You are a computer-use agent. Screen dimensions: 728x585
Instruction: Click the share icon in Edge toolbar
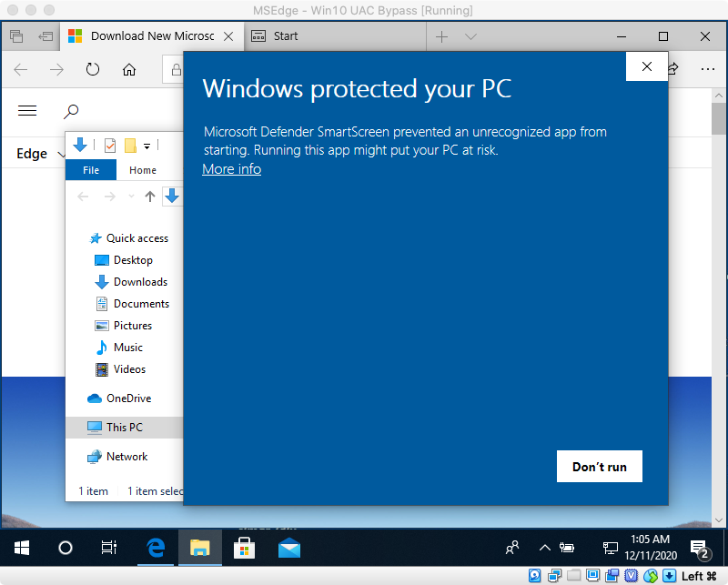pos(673,69)
